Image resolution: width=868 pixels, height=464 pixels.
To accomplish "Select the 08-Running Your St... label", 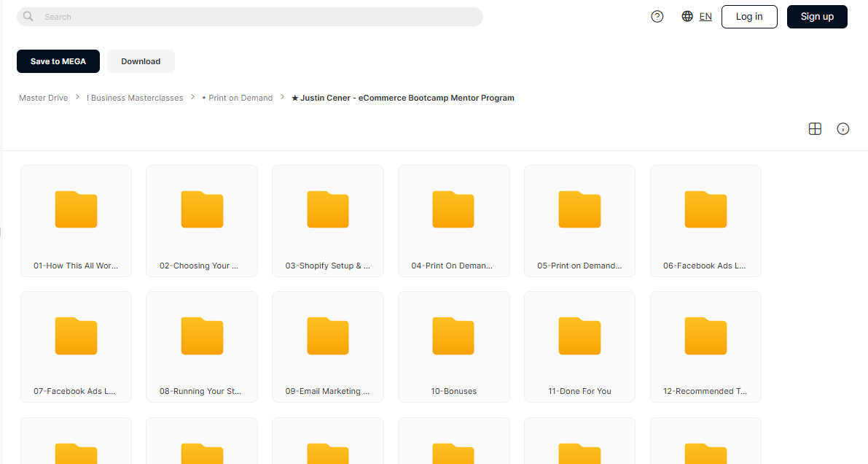I will (x=200, y=391).
